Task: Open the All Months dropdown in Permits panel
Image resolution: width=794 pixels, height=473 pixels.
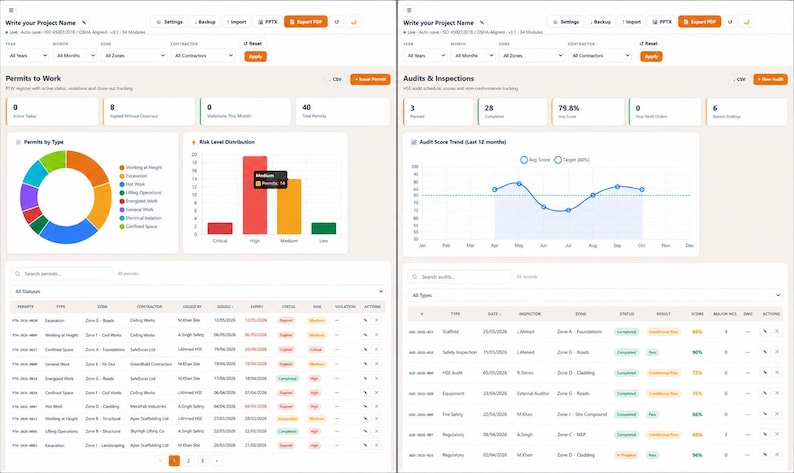Action: click(74, 55)
